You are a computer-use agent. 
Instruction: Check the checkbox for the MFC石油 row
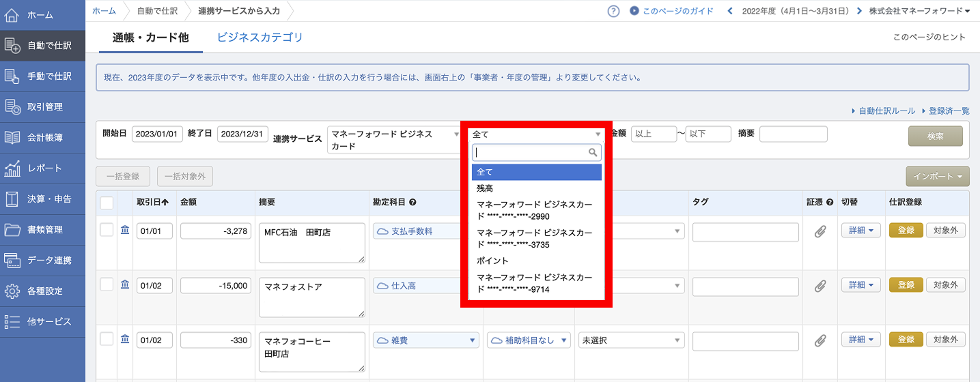tap(107, 231)
